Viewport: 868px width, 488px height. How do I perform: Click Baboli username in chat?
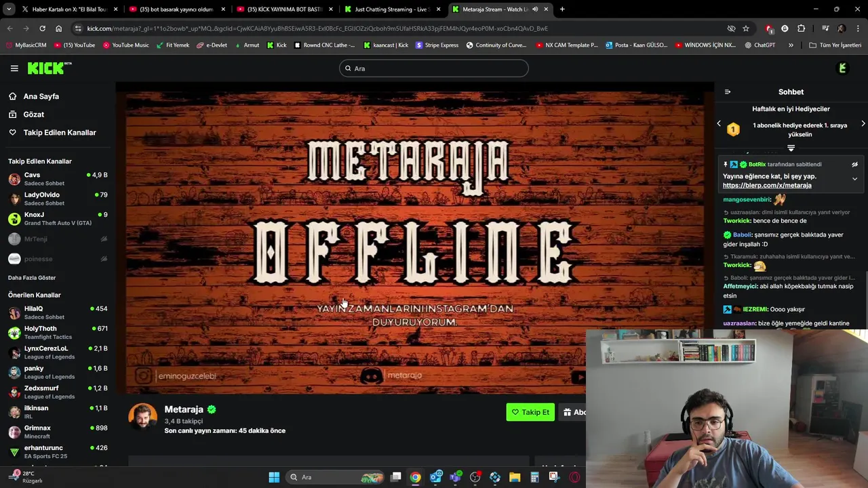pyautogui.click(x=743, y=235)
